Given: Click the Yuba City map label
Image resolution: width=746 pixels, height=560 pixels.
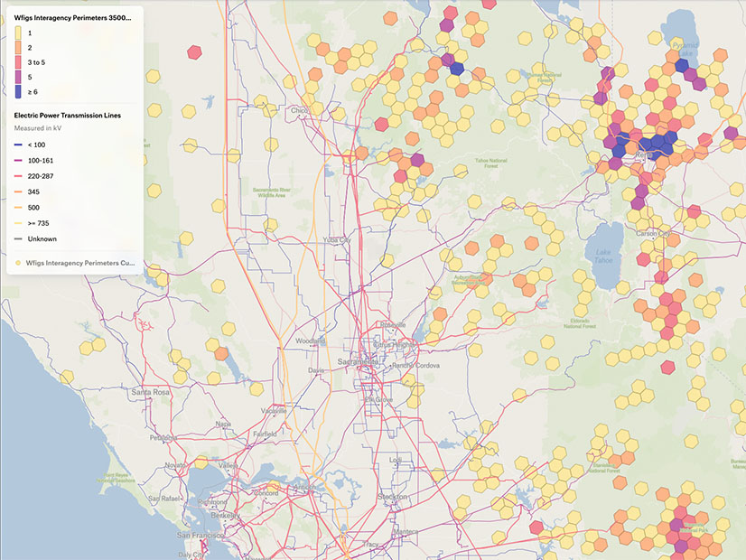Looking at the screenshot, I should coord(338,240).
